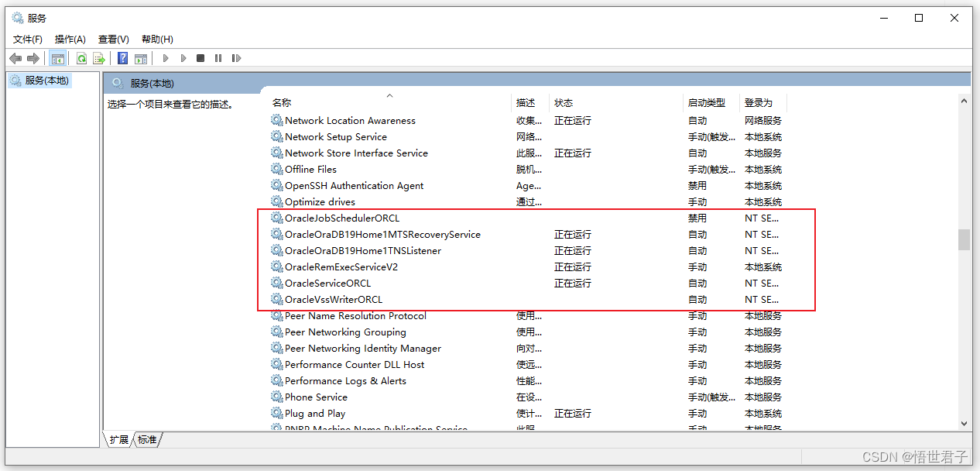Click the Forward arrow toolbar icon

33,58
